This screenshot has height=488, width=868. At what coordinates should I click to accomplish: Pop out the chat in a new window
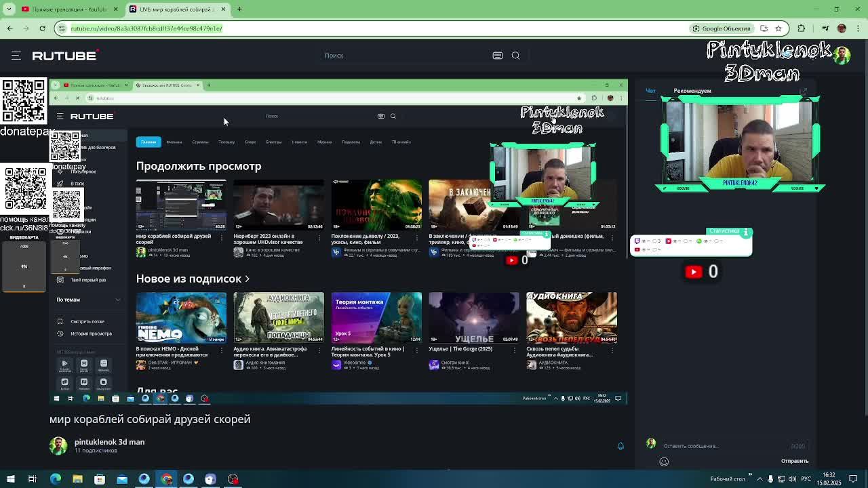point(804,91)
